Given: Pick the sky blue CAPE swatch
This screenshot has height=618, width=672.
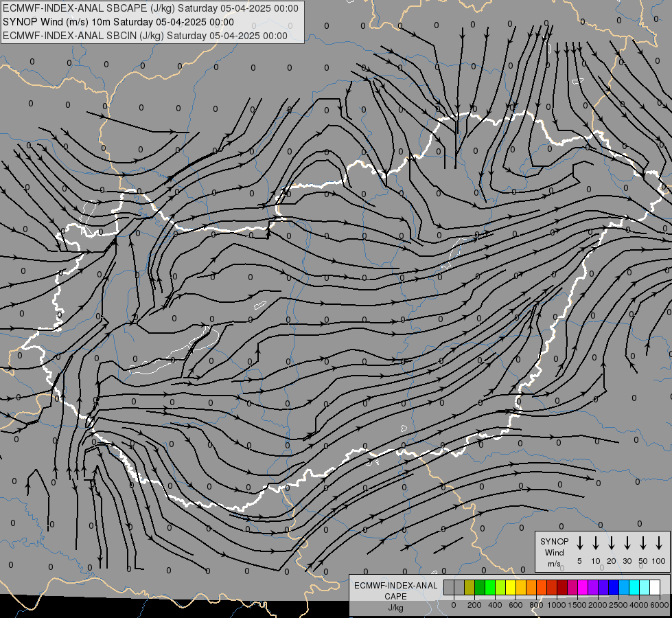Looking at the screenshot, I should point(624,587).
